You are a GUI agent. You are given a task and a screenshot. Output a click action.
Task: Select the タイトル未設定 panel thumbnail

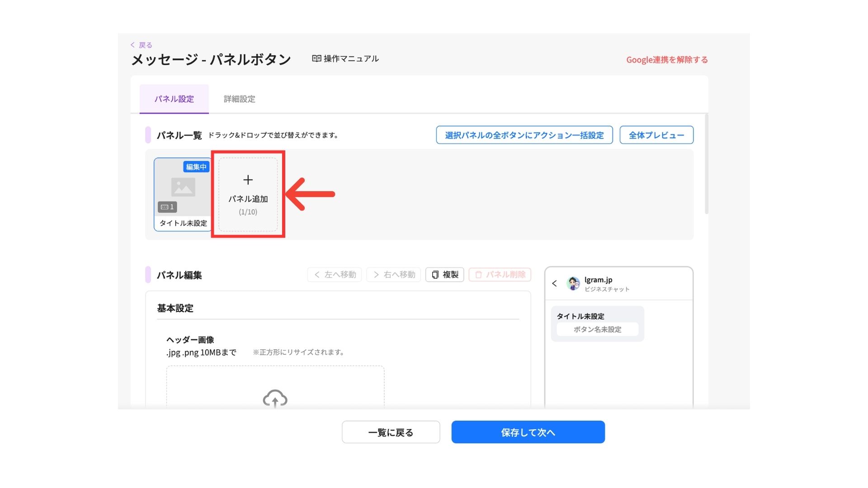183,223
